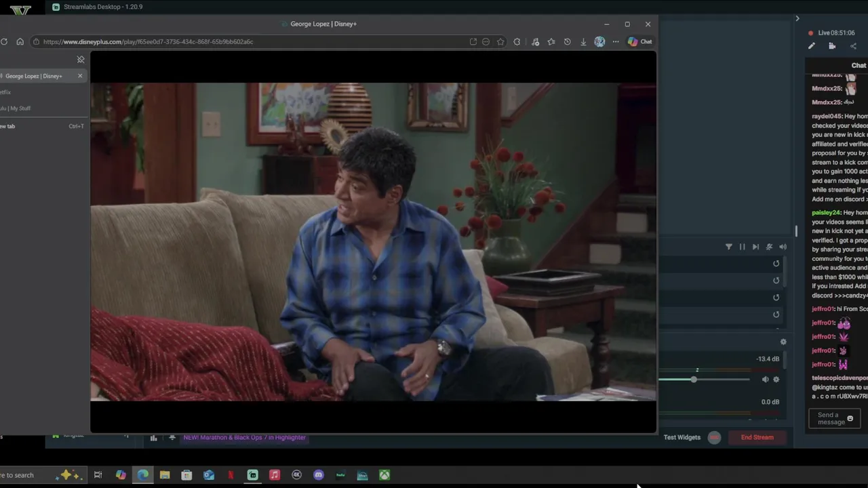Click the icon between edit and share icons
Screen dimensions: 868x488
(832, 46)
